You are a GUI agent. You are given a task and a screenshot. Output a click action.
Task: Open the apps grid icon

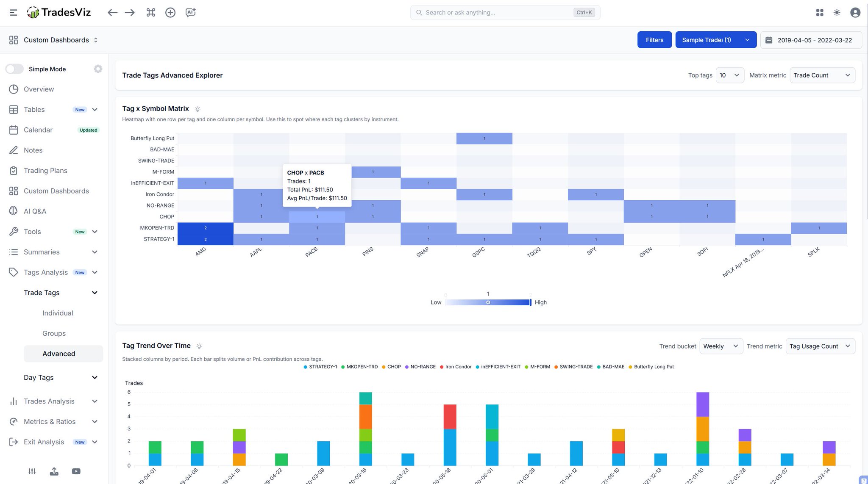coord(820,13)
